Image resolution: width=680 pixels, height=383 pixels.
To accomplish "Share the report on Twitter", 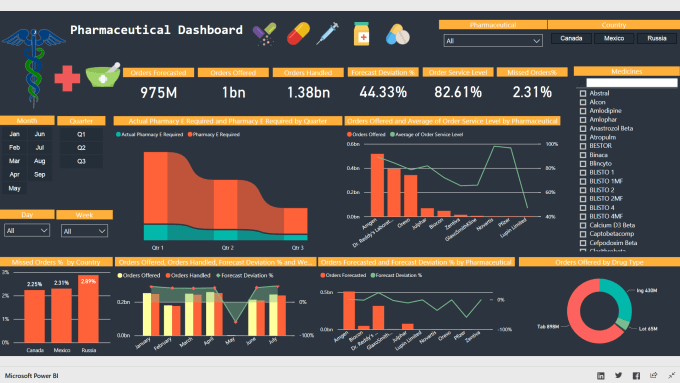I will tap(618, 376).
